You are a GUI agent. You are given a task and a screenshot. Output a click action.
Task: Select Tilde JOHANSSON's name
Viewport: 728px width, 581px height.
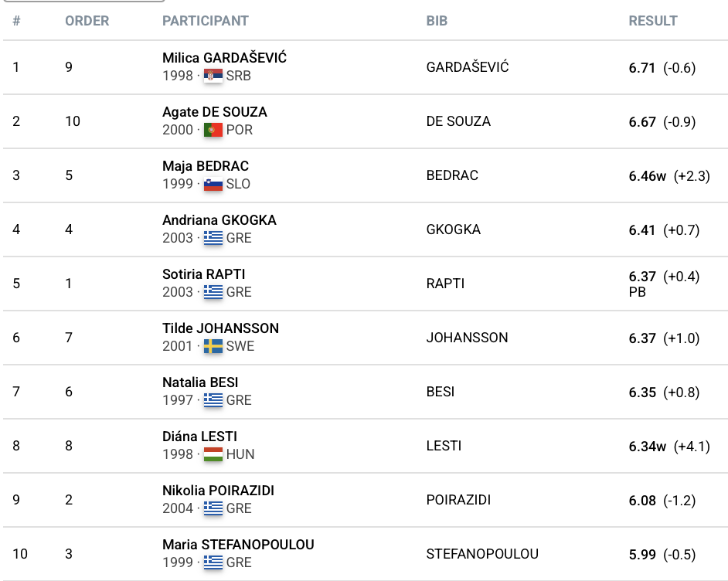pyautogui.click(x=220, y=328)
